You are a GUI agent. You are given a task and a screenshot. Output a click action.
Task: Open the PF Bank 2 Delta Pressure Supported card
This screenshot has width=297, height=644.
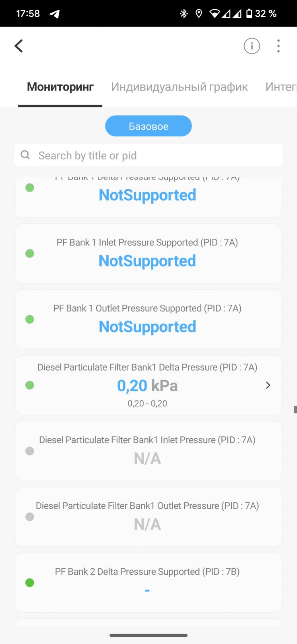click(148, 582)
